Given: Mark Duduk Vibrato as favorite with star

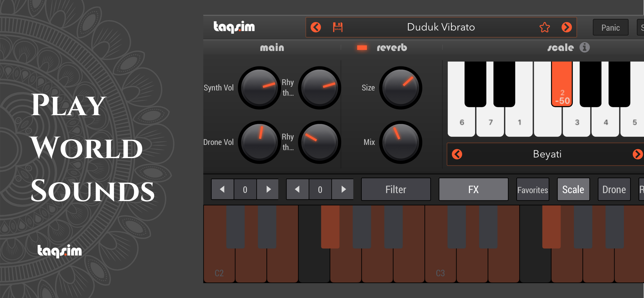Looking at the screenshot, I should tap(545, 27).
